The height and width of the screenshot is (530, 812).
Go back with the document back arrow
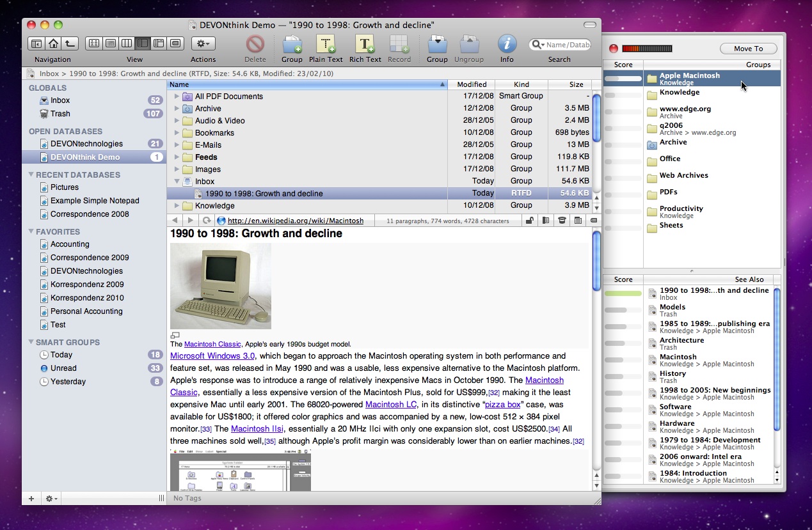tap(175, 221)
